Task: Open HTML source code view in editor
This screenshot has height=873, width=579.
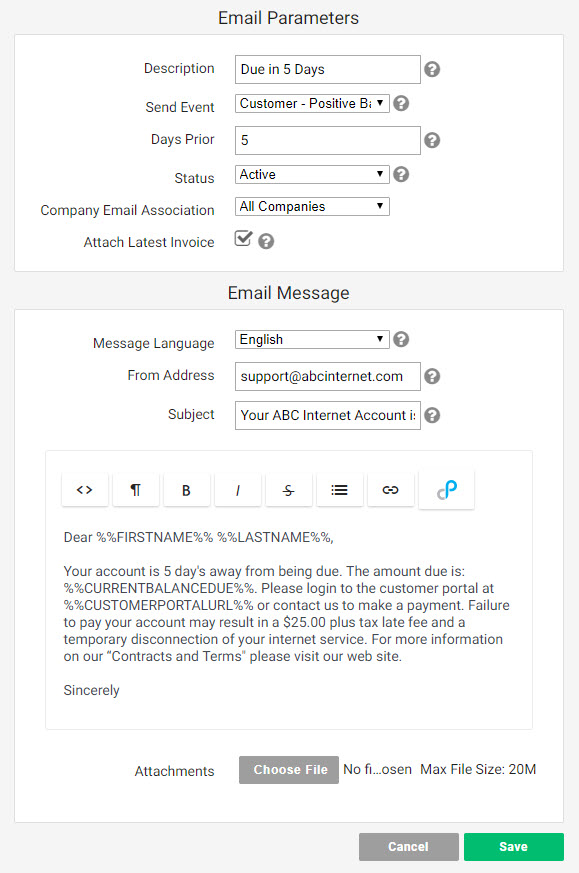Action: pyautogui.click(x=85, y=490)
